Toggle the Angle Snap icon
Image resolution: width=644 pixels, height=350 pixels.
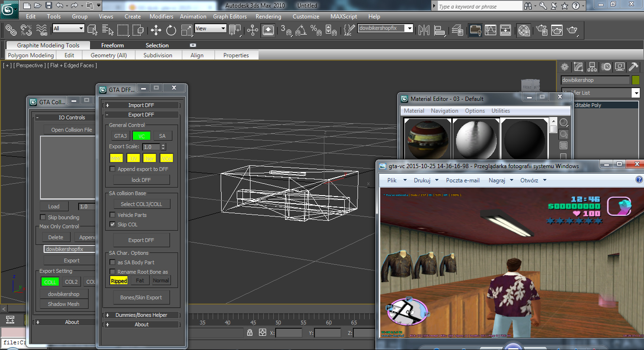tap(301, 30)
